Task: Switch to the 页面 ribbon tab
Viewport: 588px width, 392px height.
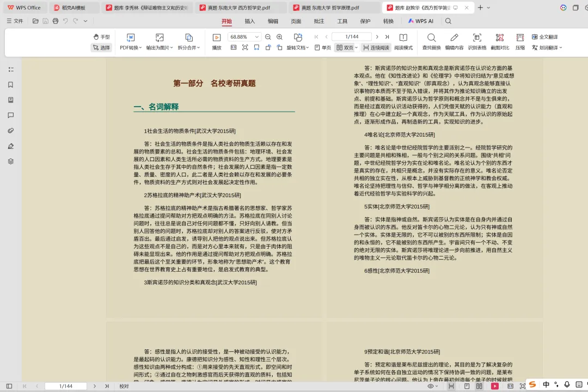Action: [296, 21]
